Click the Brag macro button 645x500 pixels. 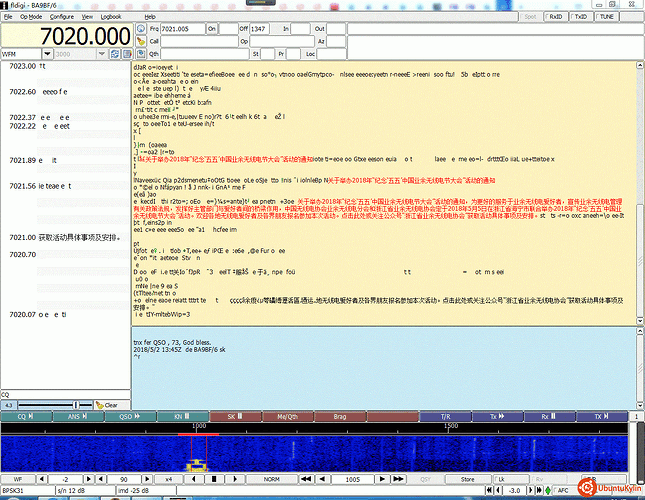pyautogui.click(x=340, y=416)
